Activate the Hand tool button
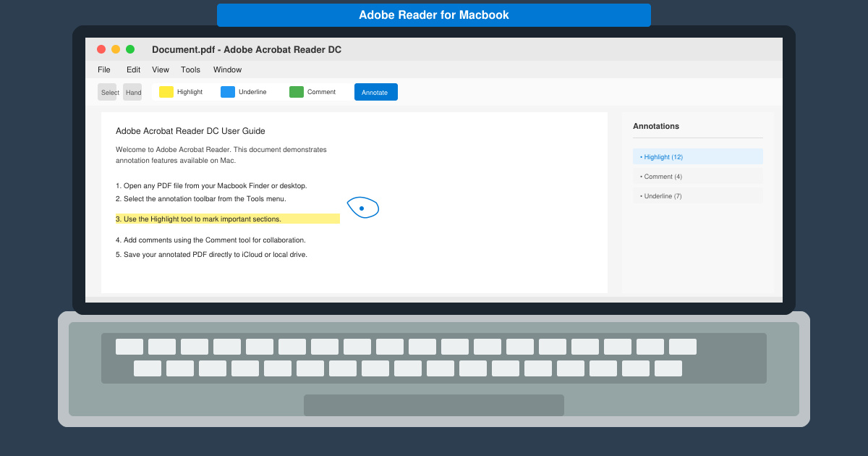The width and height of the screenshot is (868, 456). [x=132, y=92]
